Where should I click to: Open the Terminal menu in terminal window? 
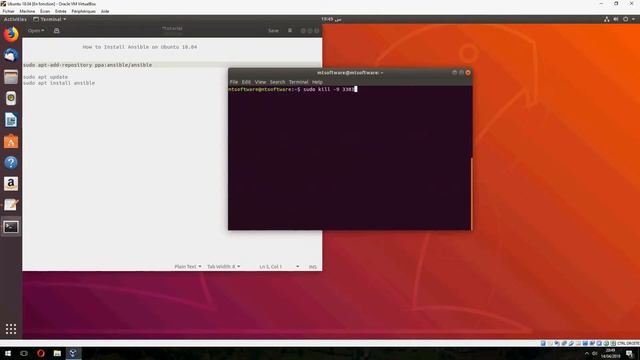(298, 82)
